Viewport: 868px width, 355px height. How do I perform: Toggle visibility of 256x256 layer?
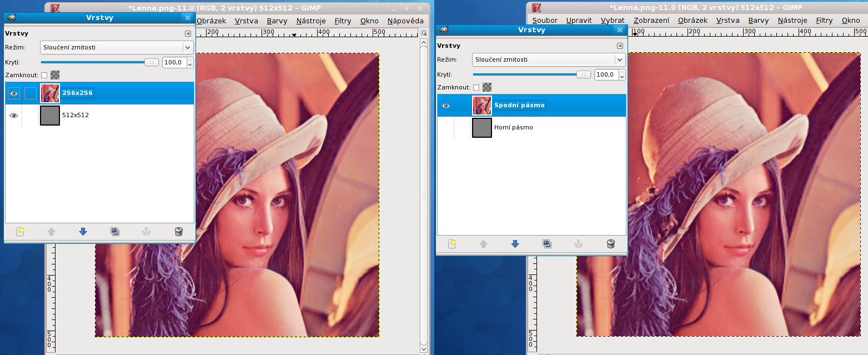14,93
